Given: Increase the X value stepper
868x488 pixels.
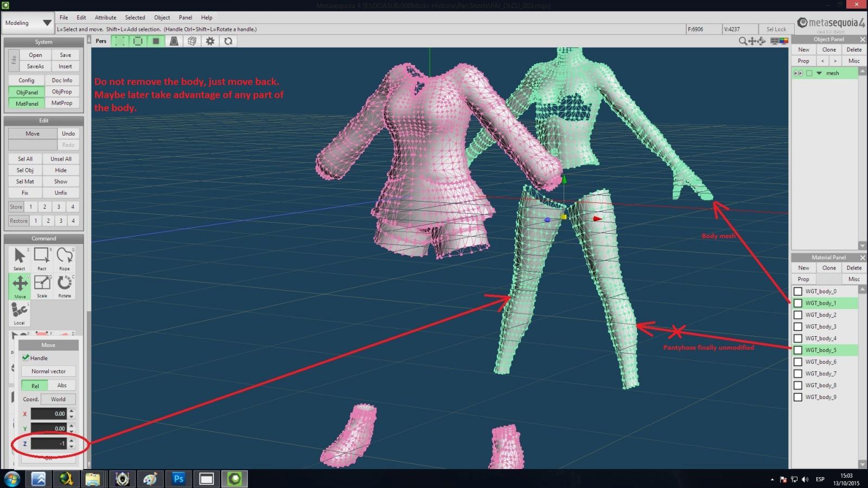Looking at the screenshot, I should (x=72, y=411).
